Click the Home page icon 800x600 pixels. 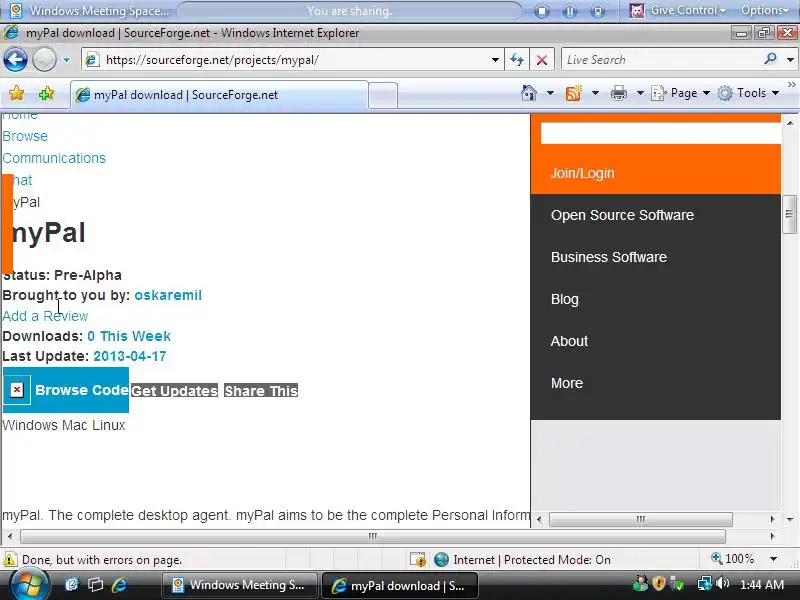[529, 93]
